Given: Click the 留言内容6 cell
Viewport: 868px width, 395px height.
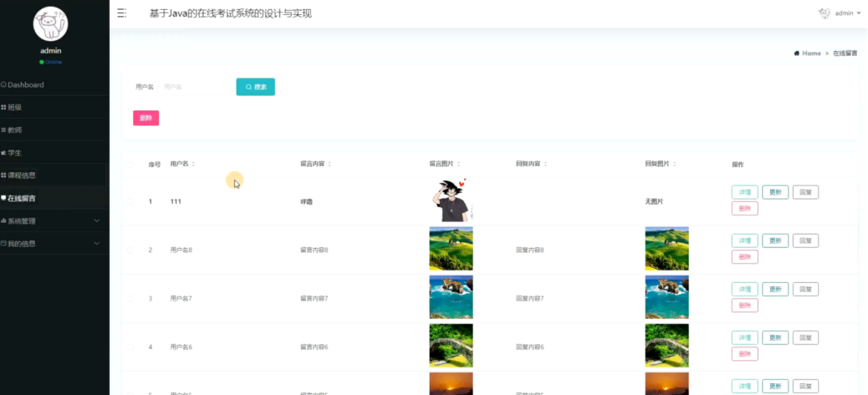Looking at the screenshot, I should [x=314, y=347].
